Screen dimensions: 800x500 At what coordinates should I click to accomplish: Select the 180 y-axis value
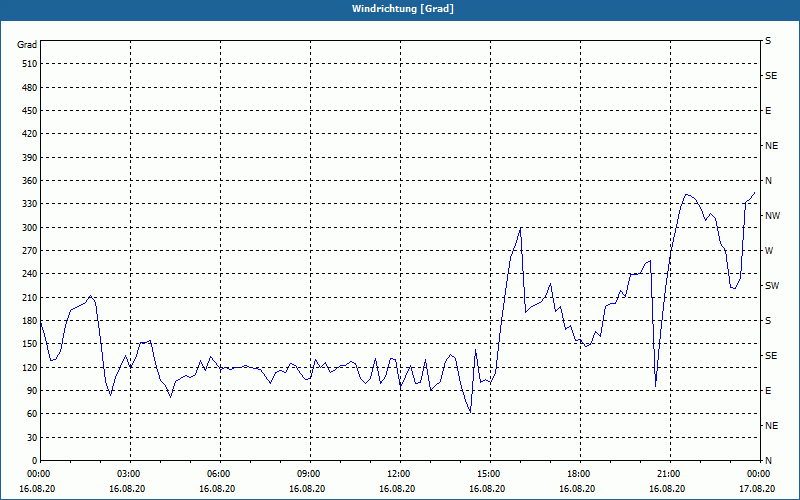pyautogui.click(x=30, y=321)
